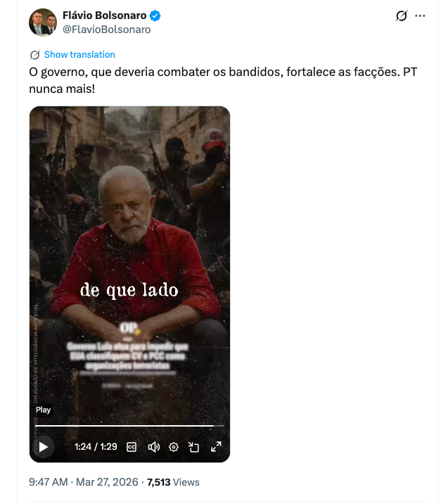Click the video progress bar
Image resolution: width=448 pixels, height=504 pixels.
tap(129, 426)
